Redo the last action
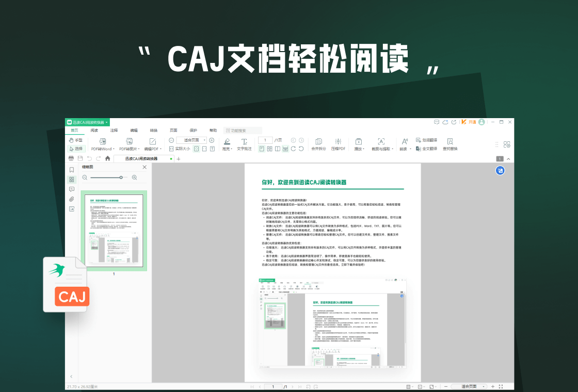This screenshot has width=578, height=392. coord(99,158)
